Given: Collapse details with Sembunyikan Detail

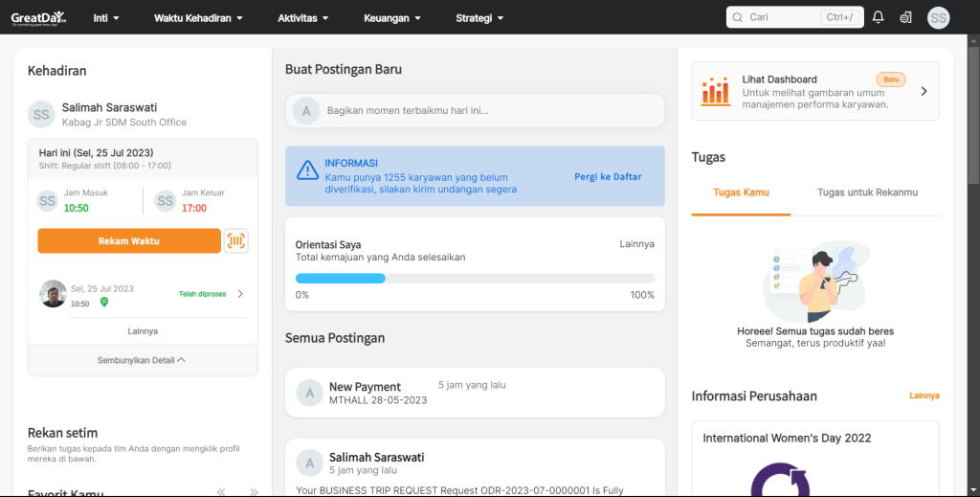Looking at the screenshot, I should click(x=142, y=360).
